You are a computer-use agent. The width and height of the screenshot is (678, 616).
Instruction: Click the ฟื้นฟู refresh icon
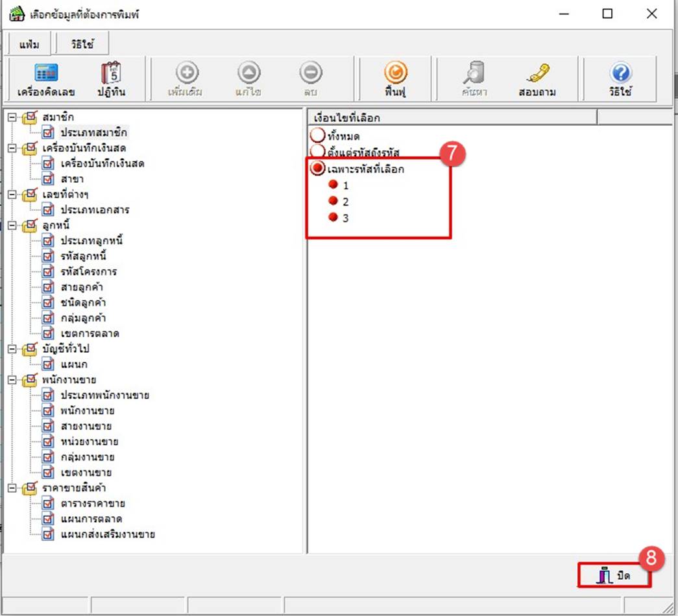pyautogui.click(x=394, y=74)
